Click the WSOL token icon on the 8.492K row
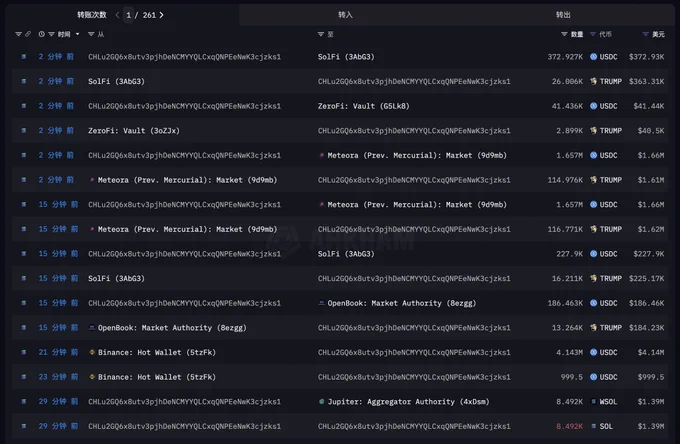The height and width of the screenshot is (444, 680). tap(594, 402)
